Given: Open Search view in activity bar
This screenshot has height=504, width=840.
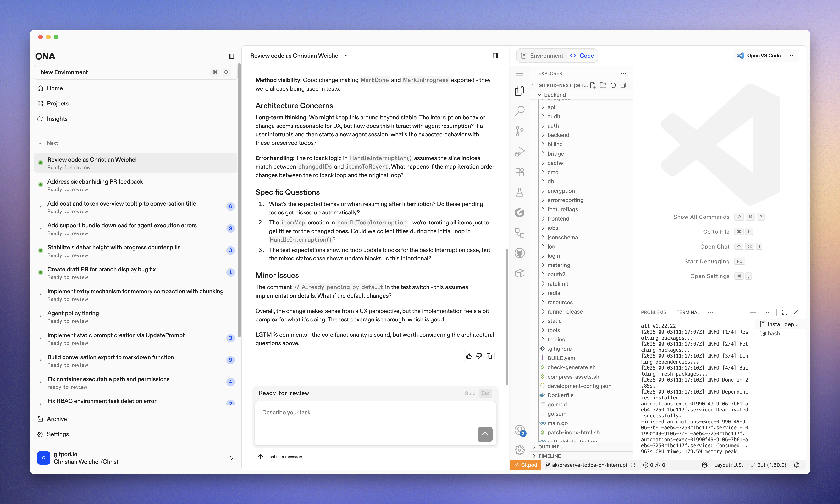Looking at the screenshot, I should pos(519,111).
